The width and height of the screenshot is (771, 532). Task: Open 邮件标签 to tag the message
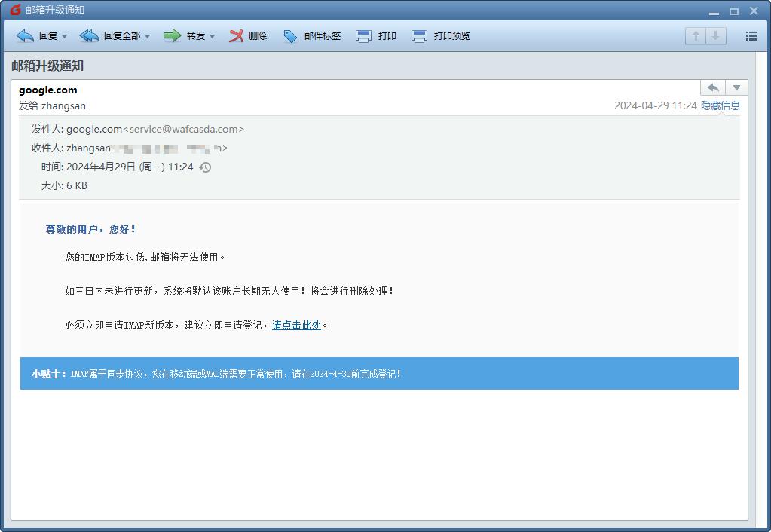click(290, 35)
